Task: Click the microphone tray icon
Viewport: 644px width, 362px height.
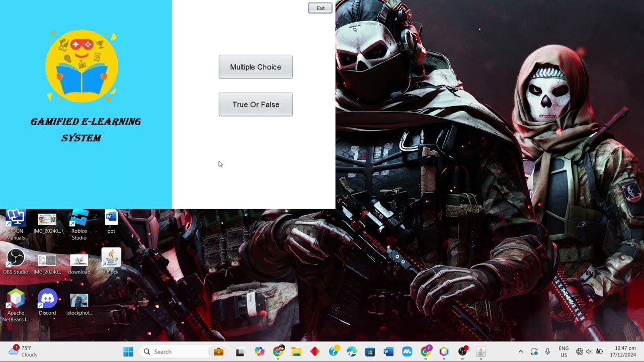Action: click(548, 352)
